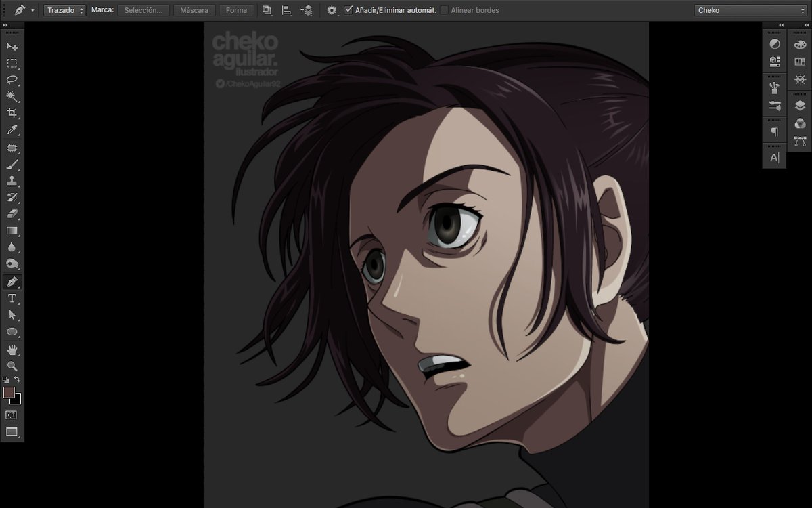Open the Paragraph panel icon
812x508 pixels.
pos(775,131)
